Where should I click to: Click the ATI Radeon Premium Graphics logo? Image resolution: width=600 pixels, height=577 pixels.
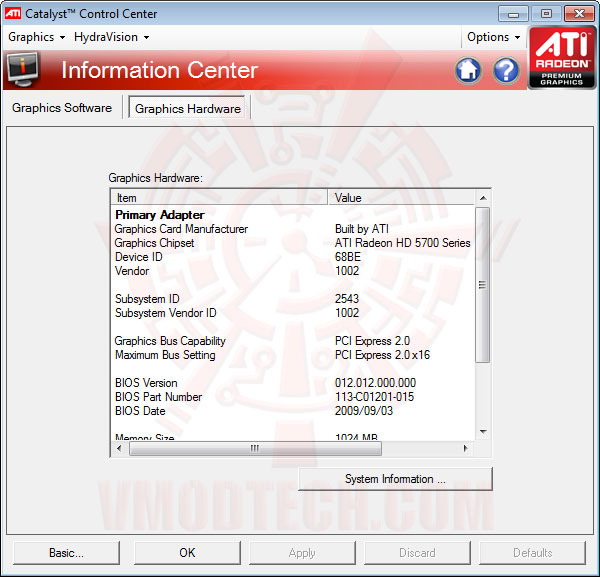pos(562,58)
